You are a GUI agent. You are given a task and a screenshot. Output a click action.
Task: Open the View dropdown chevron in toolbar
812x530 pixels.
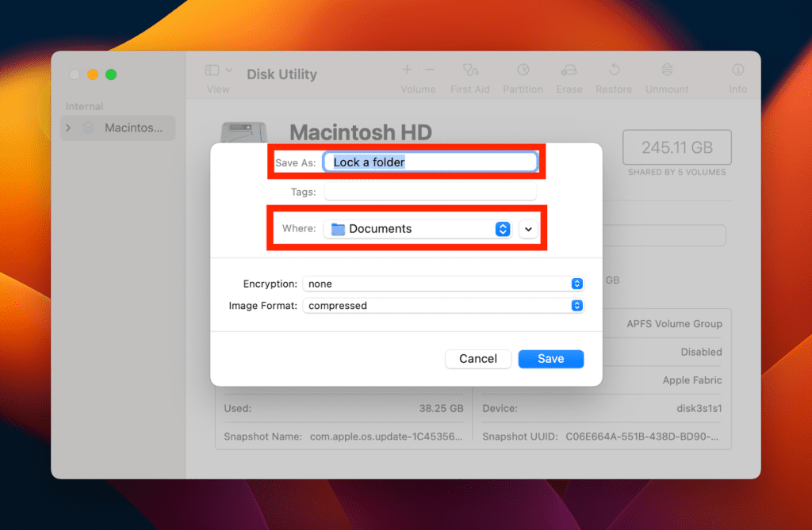[x=229, y=70]
